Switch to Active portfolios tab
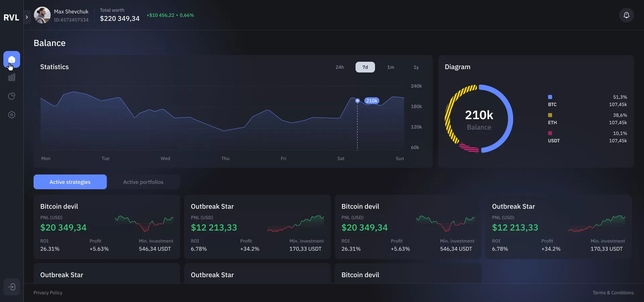 click(143, 182)
